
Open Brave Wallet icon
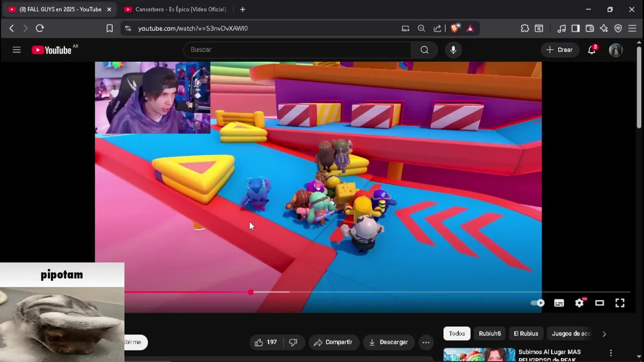[590, 28]
